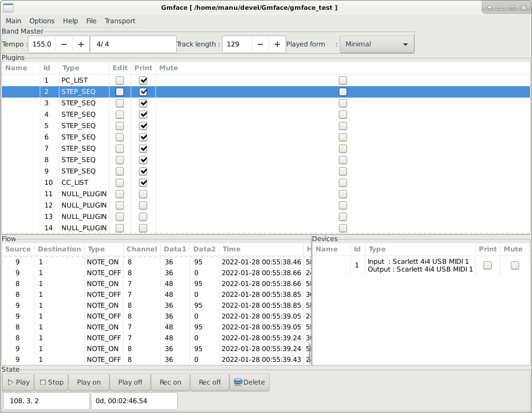Click the title bar keep-above arrow icon
The height and width of the screenshot is (413, 532).
pos(490,8)
